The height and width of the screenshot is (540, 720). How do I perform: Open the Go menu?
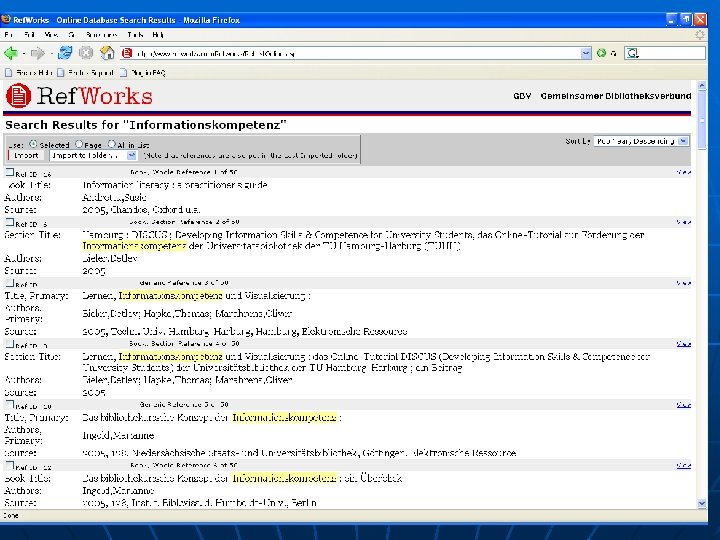click(72, 34)
